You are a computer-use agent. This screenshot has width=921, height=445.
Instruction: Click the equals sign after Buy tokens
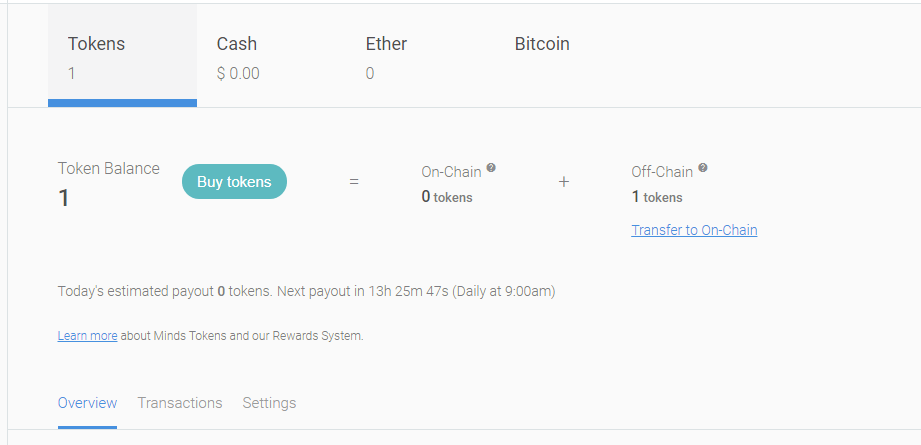point(353,182)
